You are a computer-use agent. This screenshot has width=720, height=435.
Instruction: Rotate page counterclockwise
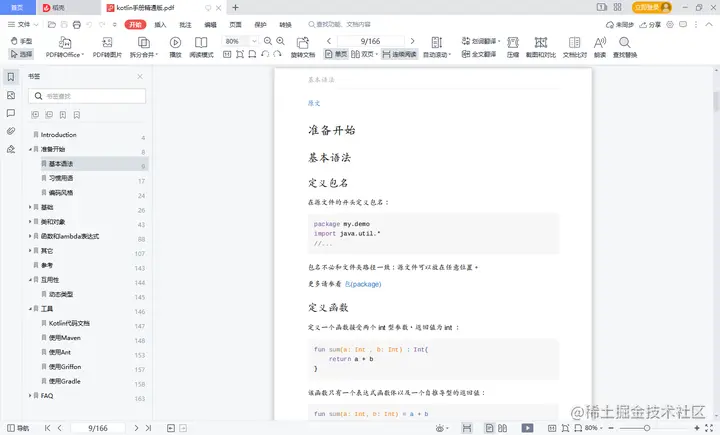coord(265,54)
